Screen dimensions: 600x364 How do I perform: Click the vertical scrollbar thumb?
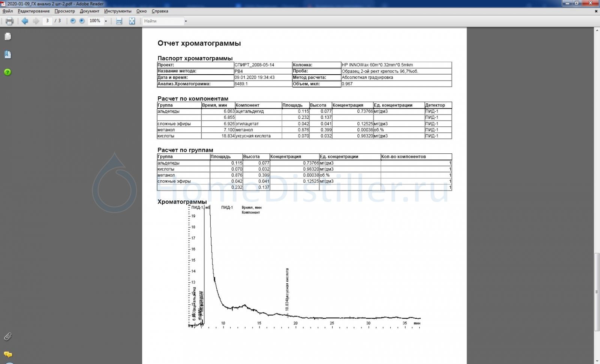pyautogui.click(x=597, y=292)
